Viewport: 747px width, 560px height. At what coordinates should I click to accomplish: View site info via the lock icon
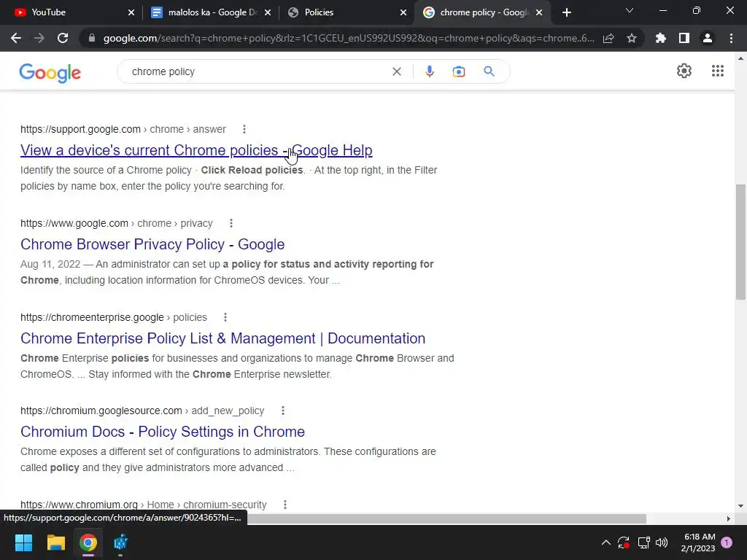(x=92, y=38)
